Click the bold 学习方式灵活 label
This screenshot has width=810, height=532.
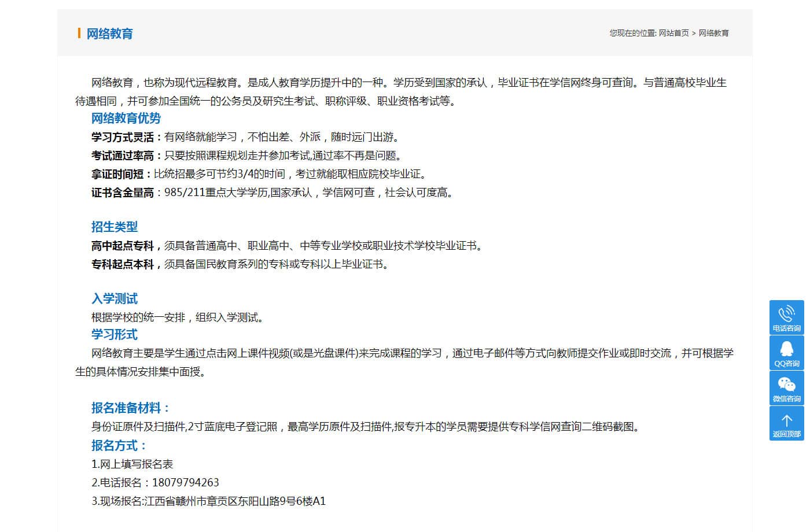[123, 137]
